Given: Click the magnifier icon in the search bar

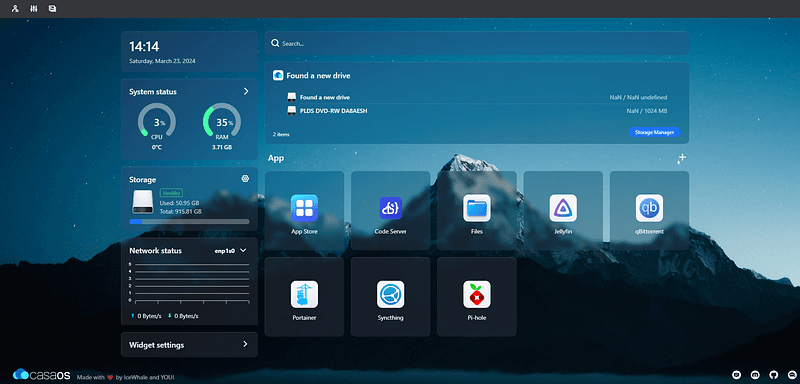Looking at the screenshot, I should pos(275,43).
